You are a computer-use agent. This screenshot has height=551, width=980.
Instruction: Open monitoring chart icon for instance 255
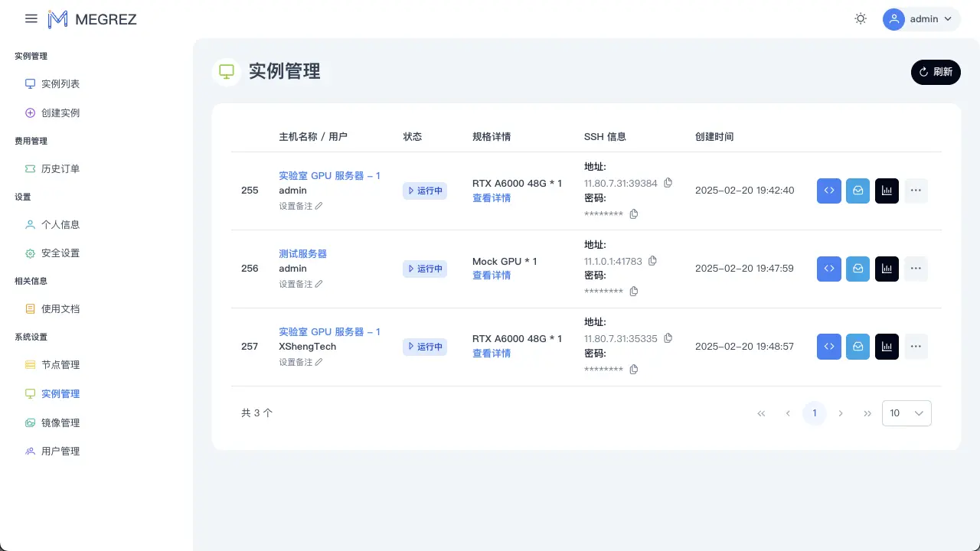[887, 191]
